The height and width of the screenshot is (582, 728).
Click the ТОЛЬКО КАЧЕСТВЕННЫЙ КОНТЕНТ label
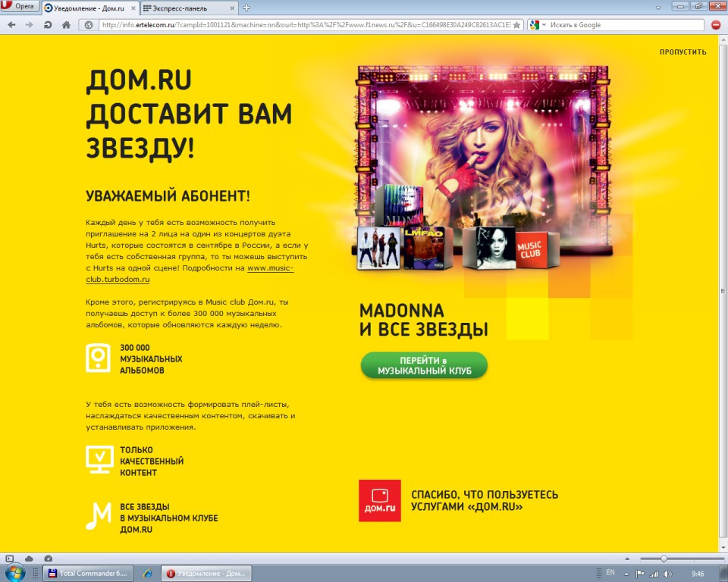coord(152,461)
